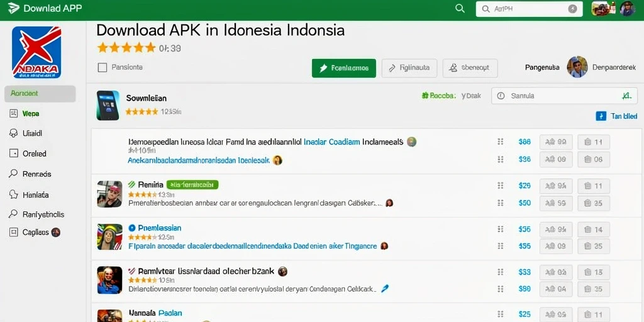Click the 35 button in the $80 row

pyautogui.click(x=594, y=289)
